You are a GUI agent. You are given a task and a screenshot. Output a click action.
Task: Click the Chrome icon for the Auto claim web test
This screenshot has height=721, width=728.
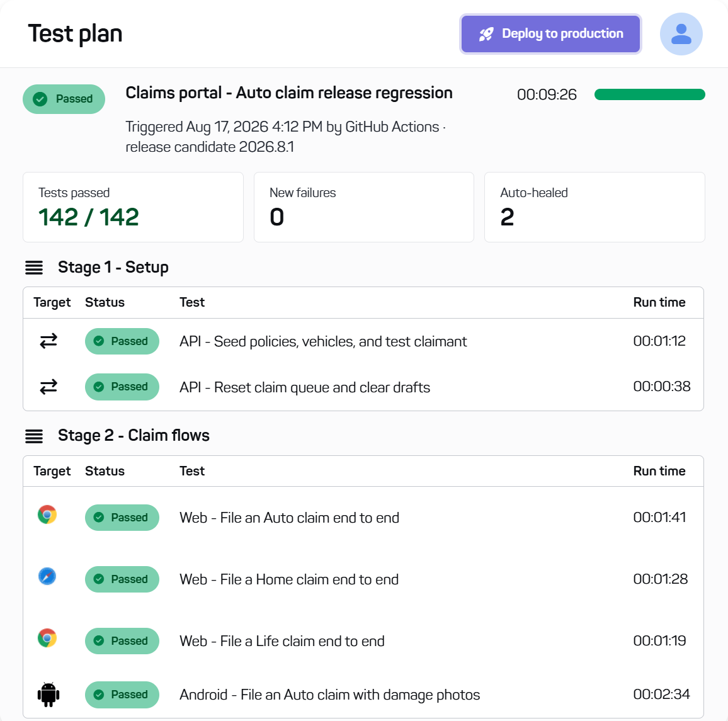click(47, 514)
